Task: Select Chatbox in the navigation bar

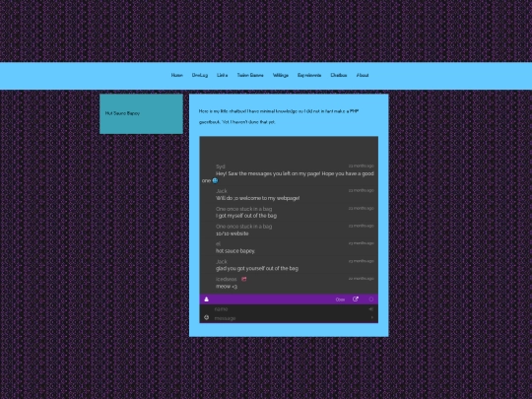Action: (x=339, y=75)
